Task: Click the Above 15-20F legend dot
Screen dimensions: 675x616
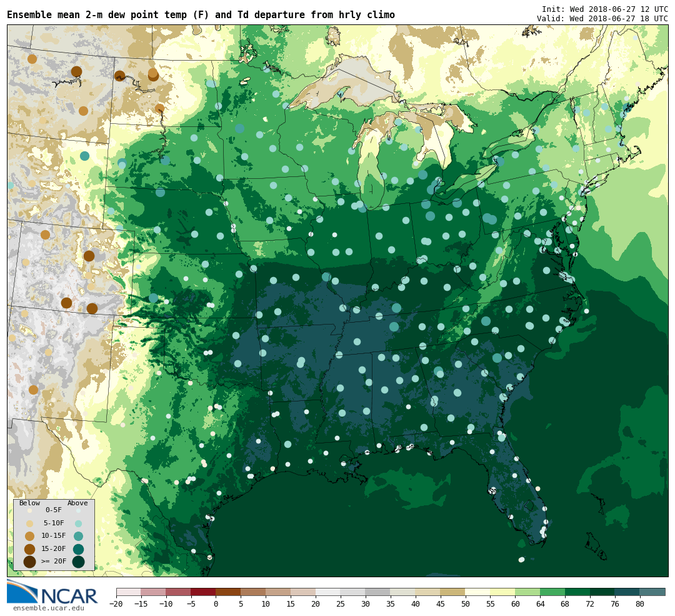Action: (78, 549)
